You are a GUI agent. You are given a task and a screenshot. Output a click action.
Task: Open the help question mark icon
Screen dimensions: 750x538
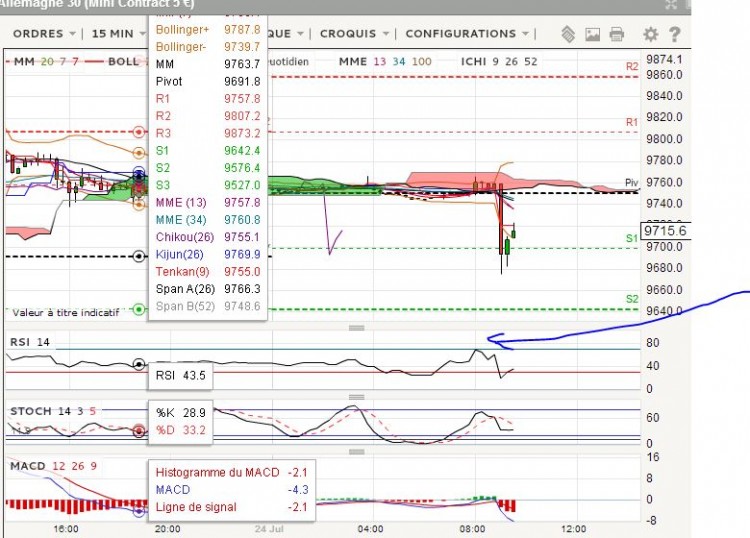pyautogui.click(x=674, y=34)
